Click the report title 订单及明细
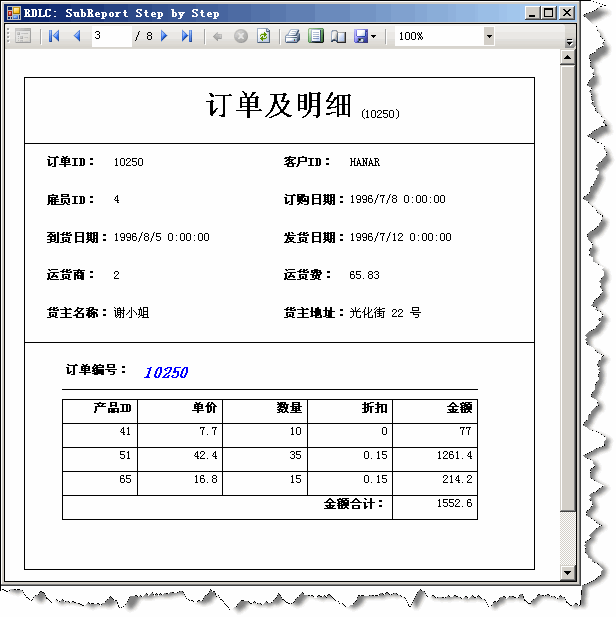This screenshot has width=616, height=617. pos(278,105)
